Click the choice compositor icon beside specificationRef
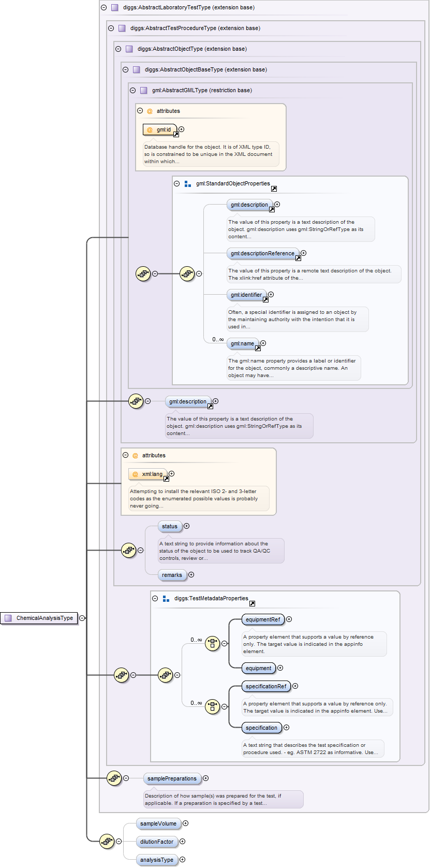430x868 pixels. (212, 706)
